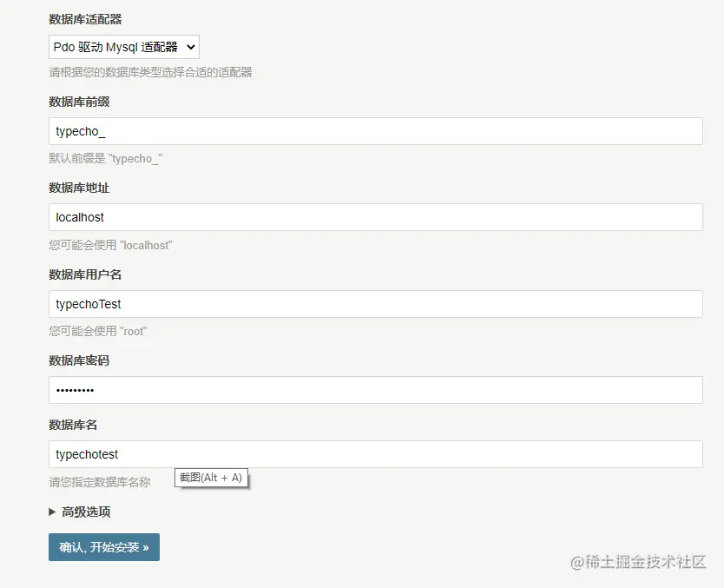Click the hint text 您可能会使用 "root"

click(x=98, y=331)
